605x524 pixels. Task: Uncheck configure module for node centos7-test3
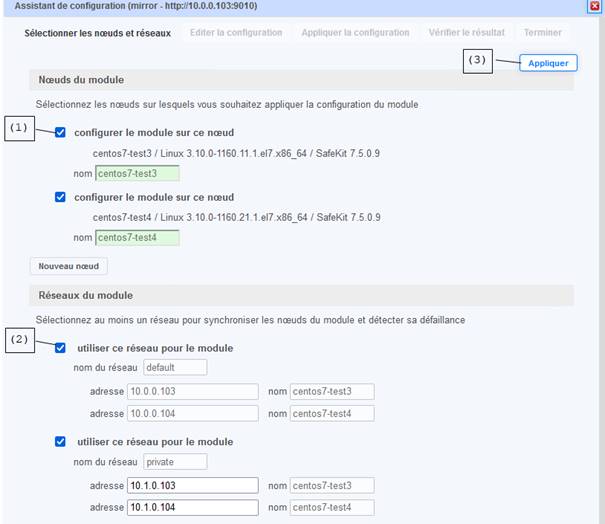[x=61, y=132]
